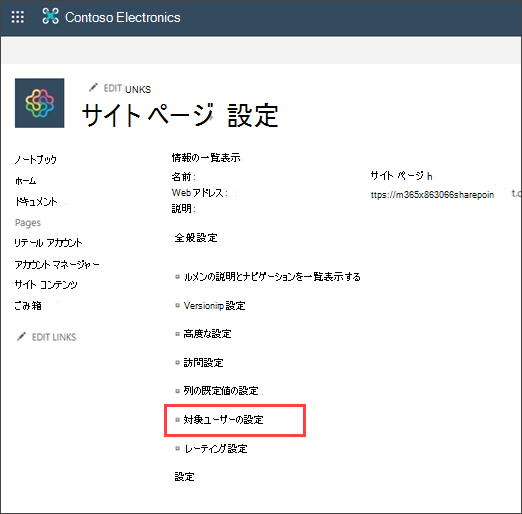
Task: Open the ナビゲーションを一覧表示する settings link
Action: pos(272,277)
